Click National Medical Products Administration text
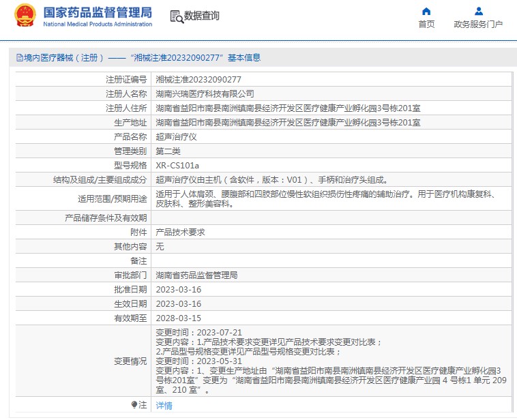Image resolution: width=517 pixels, height=420 pixels. click(x=98, y=24)
